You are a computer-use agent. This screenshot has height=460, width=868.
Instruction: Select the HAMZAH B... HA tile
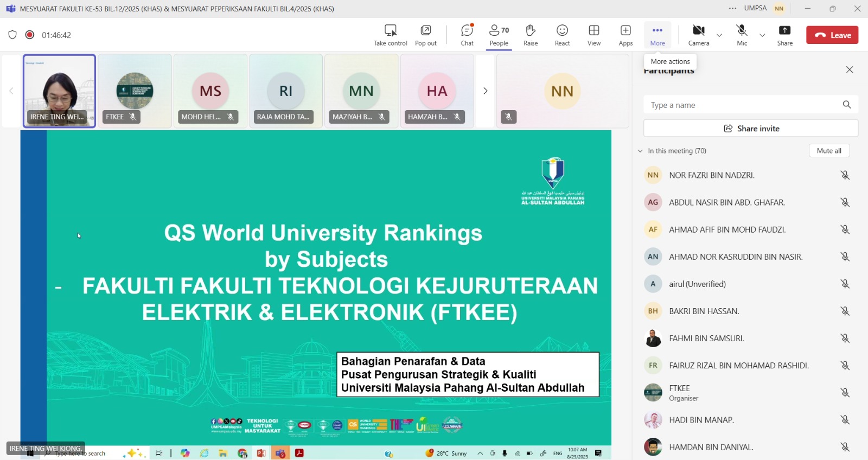tap(437, 91)
